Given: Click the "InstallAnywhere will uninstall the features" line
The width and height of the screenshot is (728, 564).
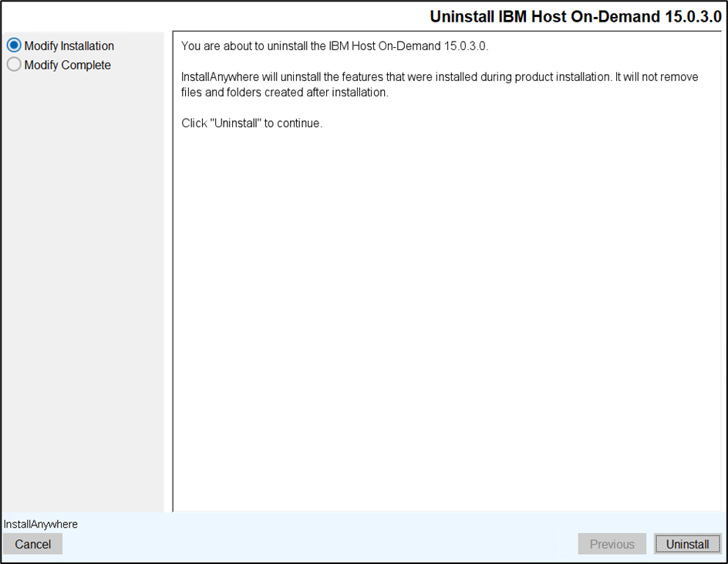Looking at the screenshot, I should [x=440, y=78].
